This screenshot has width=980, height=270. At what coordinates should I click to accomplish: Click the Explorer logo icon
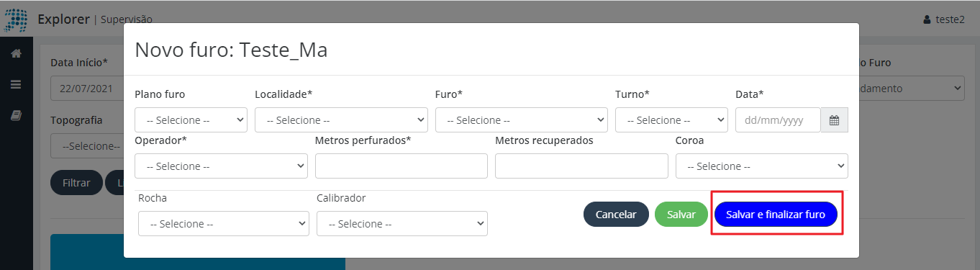(17, 19)
